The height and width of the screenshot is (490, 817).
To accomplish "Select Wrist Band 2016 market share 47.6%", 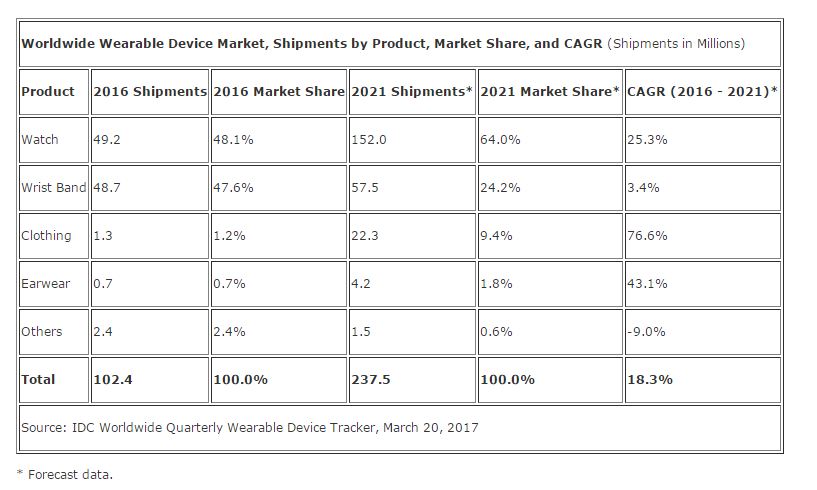I will pyautogui.click(x=234, y=187).
